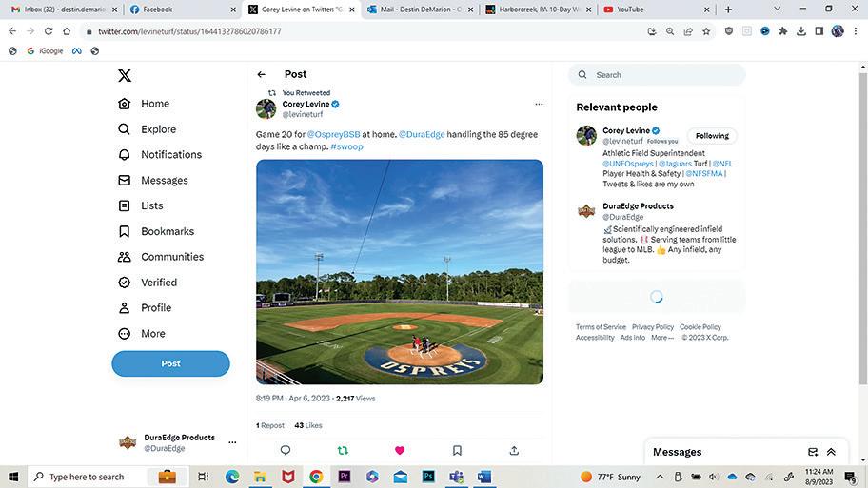Image resolution: width=868 pixels, height=488 pixels.
Task: View the 43 Likes list
Action: pyautogui.click(x=308, y=425)
